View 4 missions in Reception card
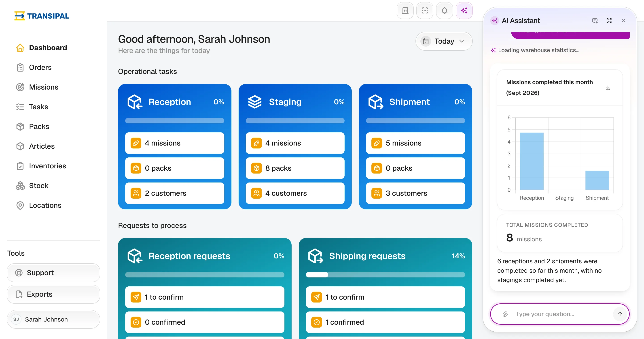Screen dimensions: 644x339 point(174,143)
